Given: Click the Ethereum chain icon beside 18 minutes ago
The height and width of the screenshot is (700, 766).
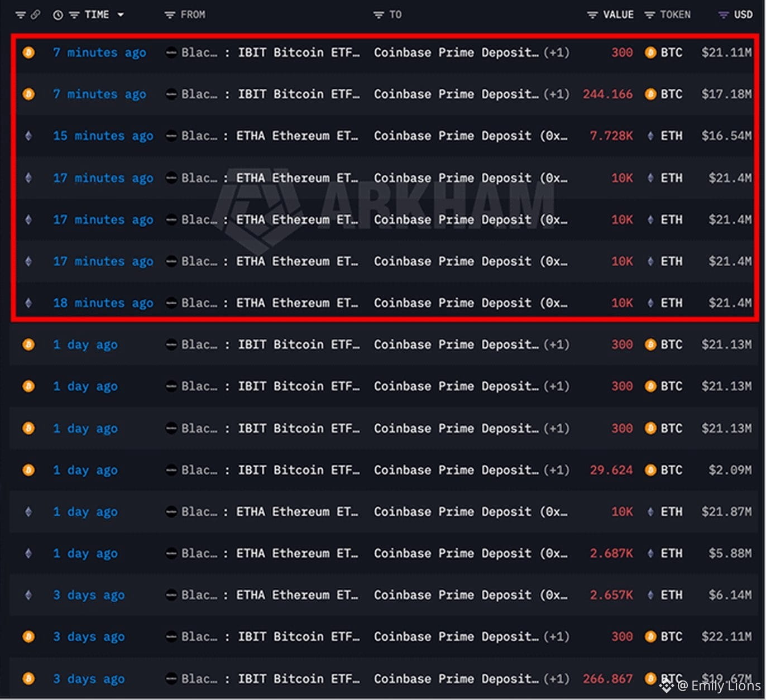Looking at the screenshot, I should pyautogui.click(x=28, y=303).
